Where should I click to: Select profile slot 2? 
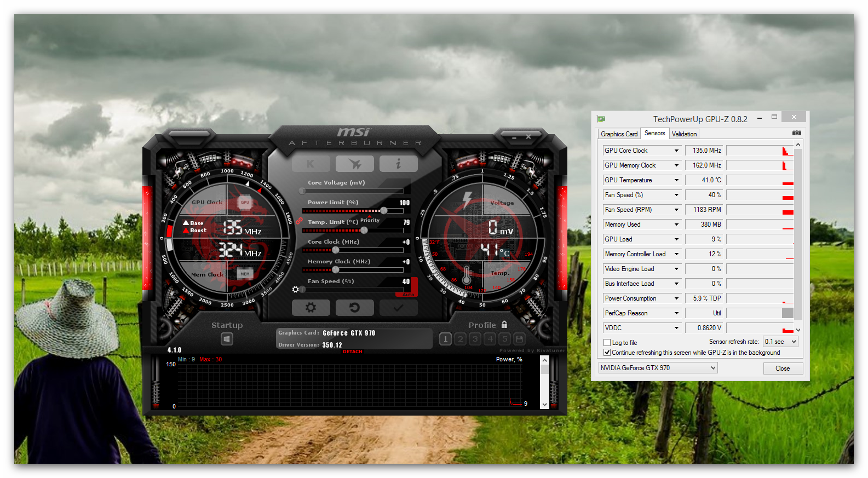(x=461, y=339)
